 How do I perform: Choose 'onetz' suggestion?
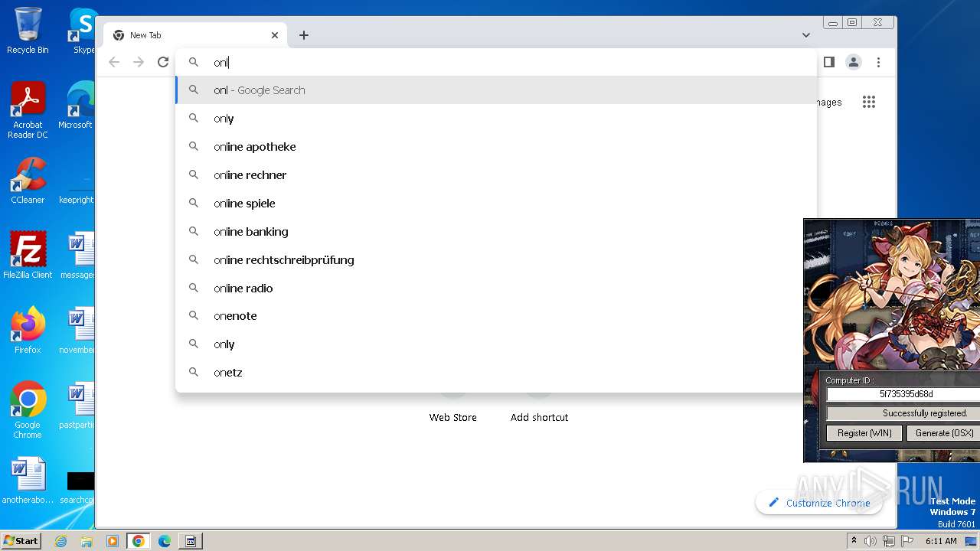click(x=496, y=373)
